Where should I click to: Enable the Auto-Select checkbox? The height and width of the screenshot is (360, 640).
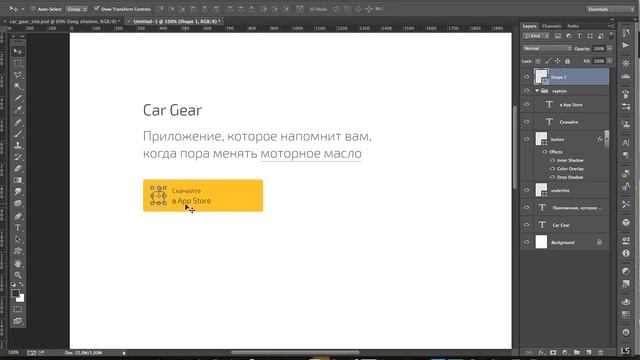tap(33, 9)
